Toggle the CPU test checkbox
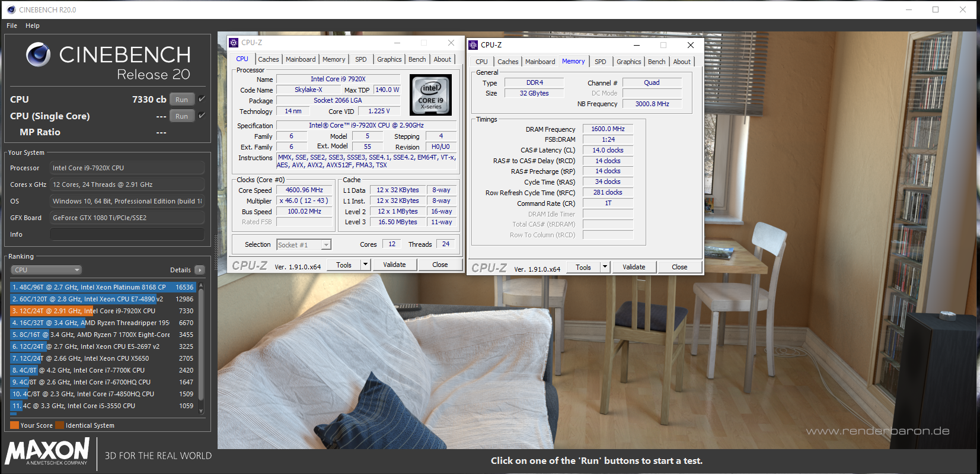Image resolution: width=980 pixels, height=474 pixels. [202, 99]
